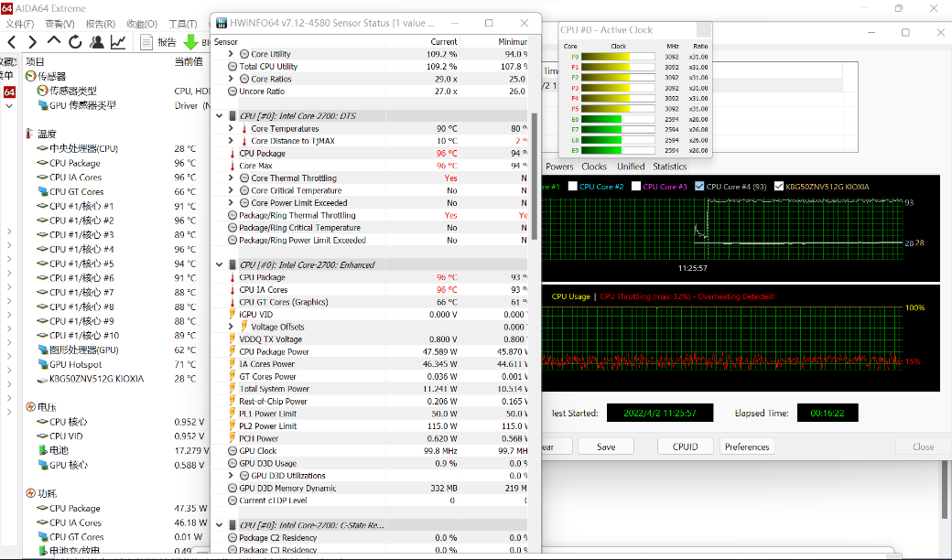Collapse the CPU [#0] Intel Core-2700 DTS section
This screenshot has height=560, width=952.
pyautogui.click(x=219, y=116)
